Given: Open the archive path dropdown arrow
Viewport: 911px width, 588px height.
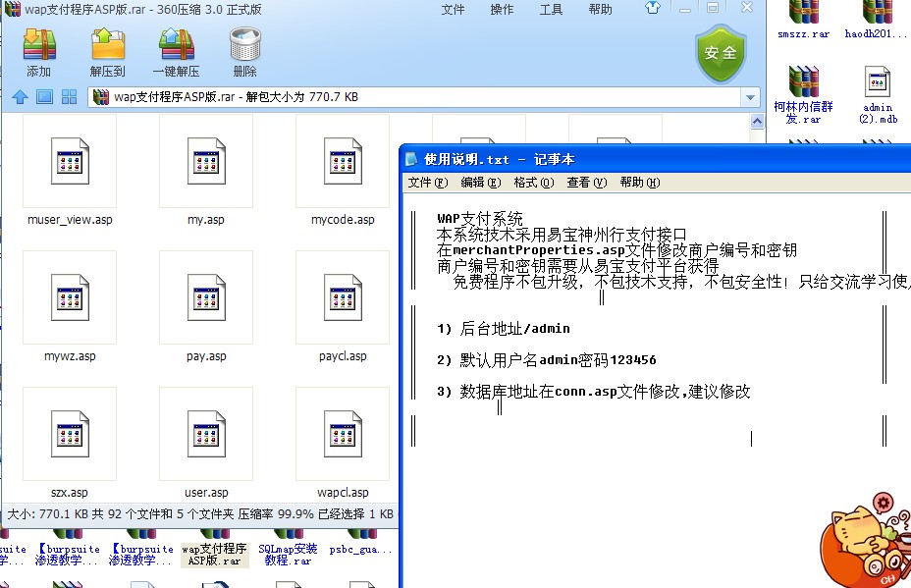Looking at the screenshot, I should pos(751,97).
